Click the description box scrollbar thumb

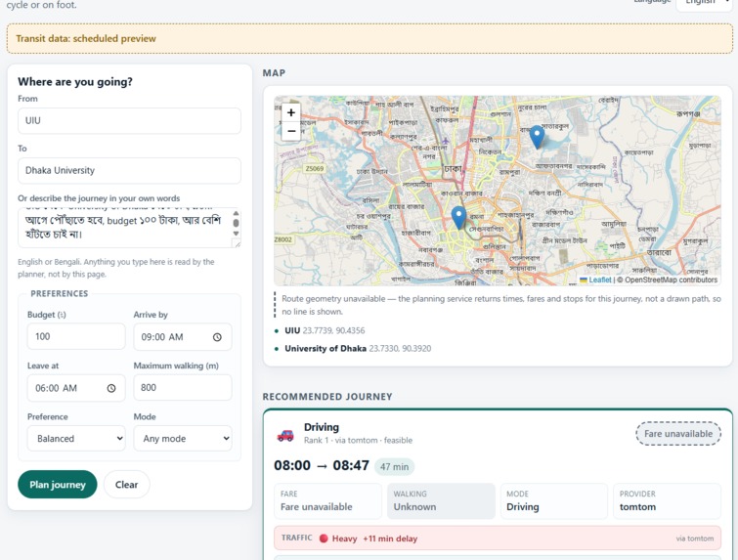236,223
